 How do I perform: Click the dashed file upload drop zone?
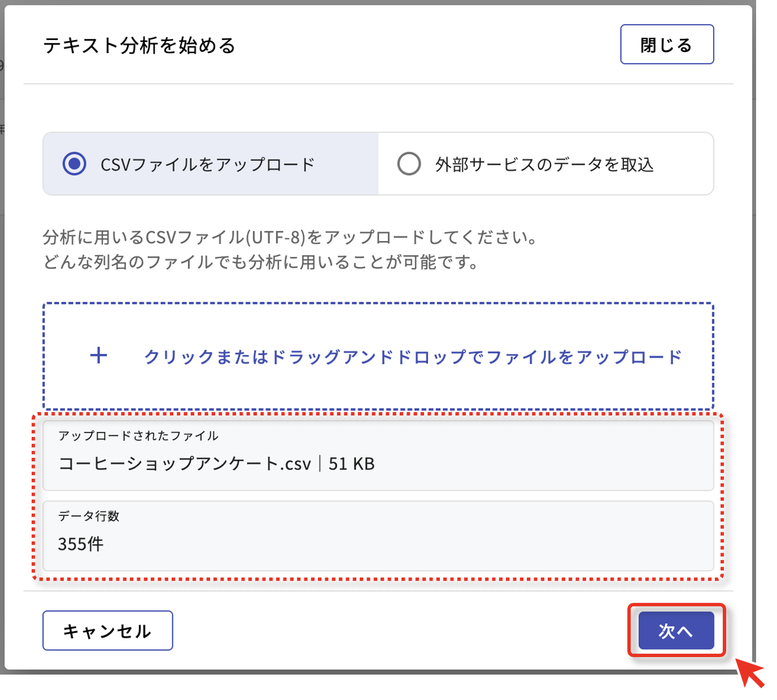pos(378,356)
